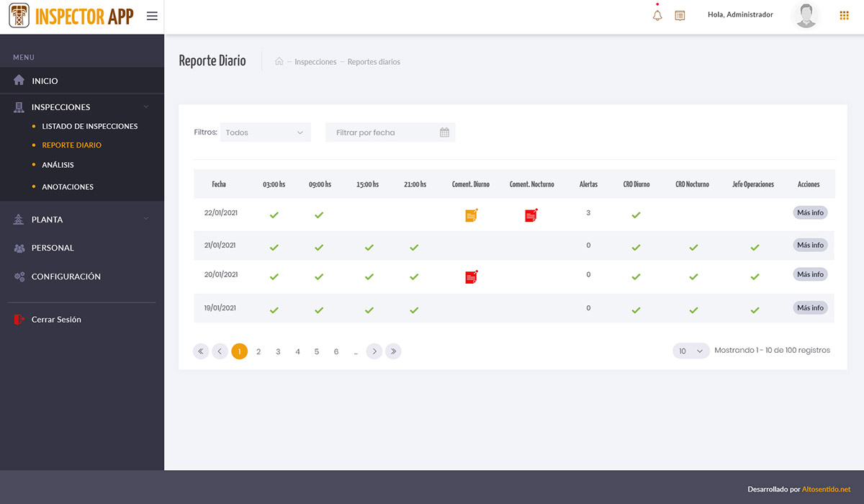
Task: Select Listado de Inspecciones in the sidebar
Action: tap(90, 126)
